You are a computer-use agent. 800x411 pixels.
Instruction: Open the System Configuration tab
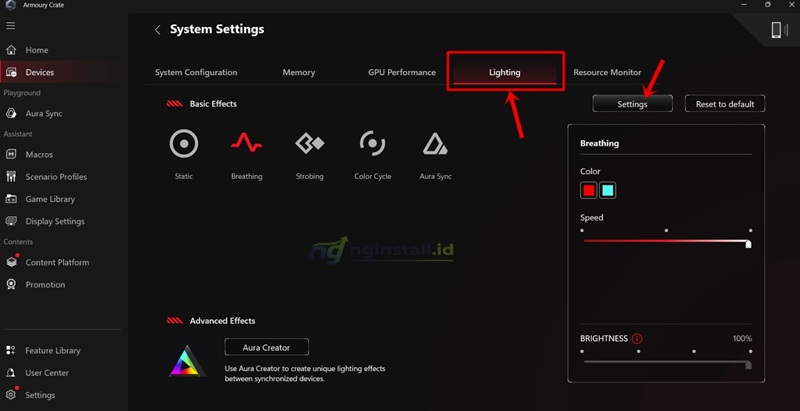[196, 72]
